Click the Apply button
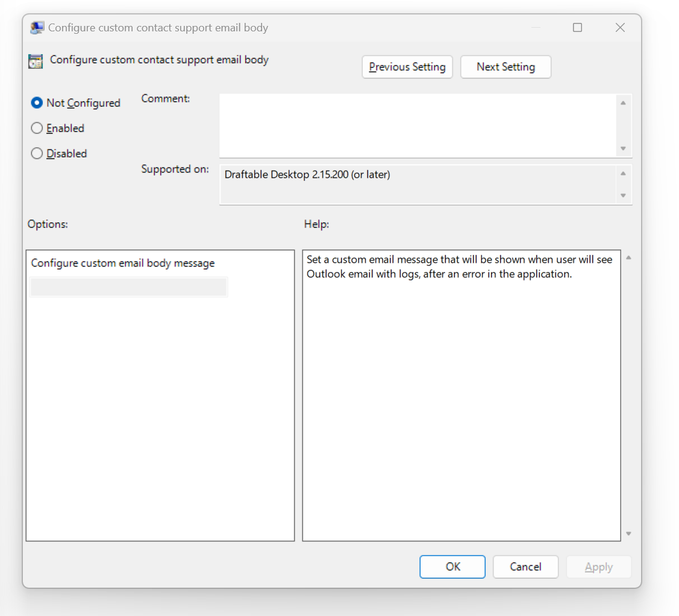The image size is (679, 616). coord(598,567)
